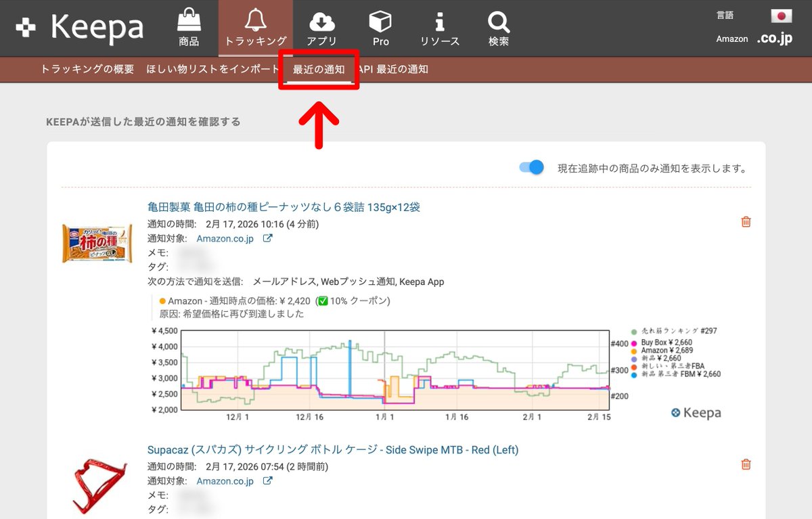Select the 最近の通知 tab
Screen dimensions: 812x519
(x=319, y=69)
